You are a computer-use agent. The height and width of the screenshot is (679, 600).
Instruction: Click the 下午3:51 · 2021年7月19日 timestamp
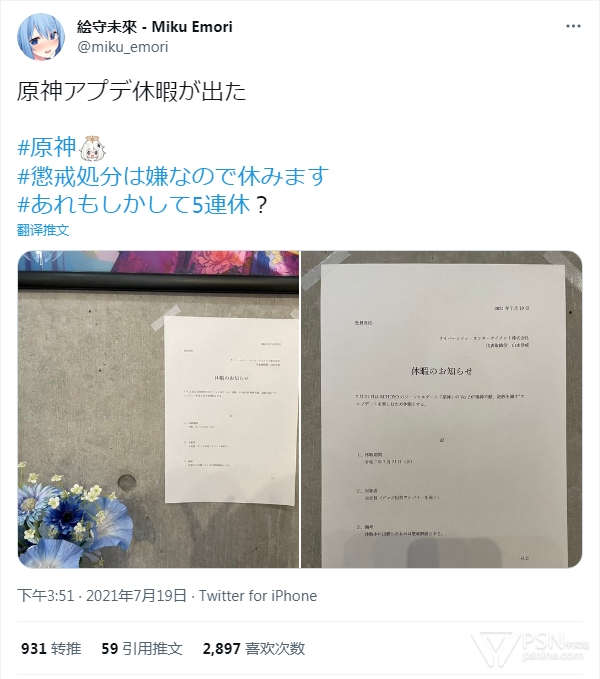coord(102,596)
